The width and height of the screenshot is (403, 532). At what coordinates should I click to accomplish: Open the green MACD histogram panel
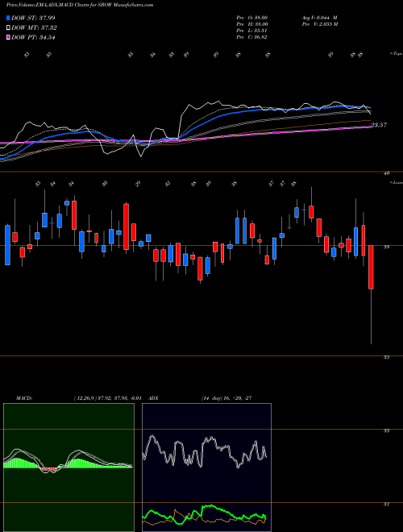click(x=69, y=468)
